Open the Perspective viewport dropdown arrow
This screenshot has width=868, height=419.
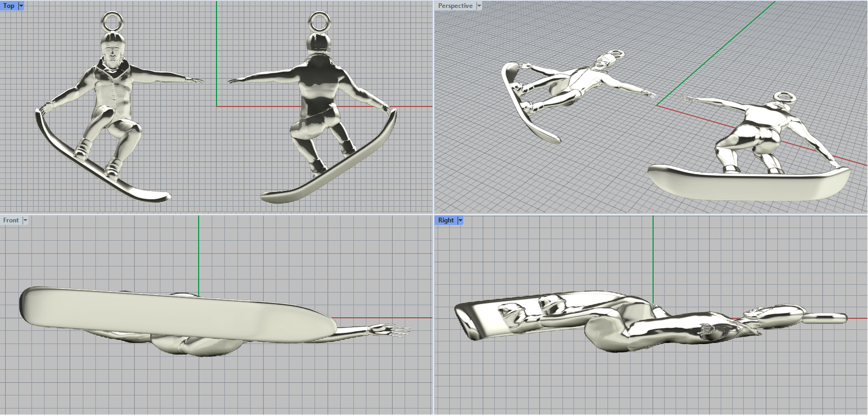[x=479, y=5]
